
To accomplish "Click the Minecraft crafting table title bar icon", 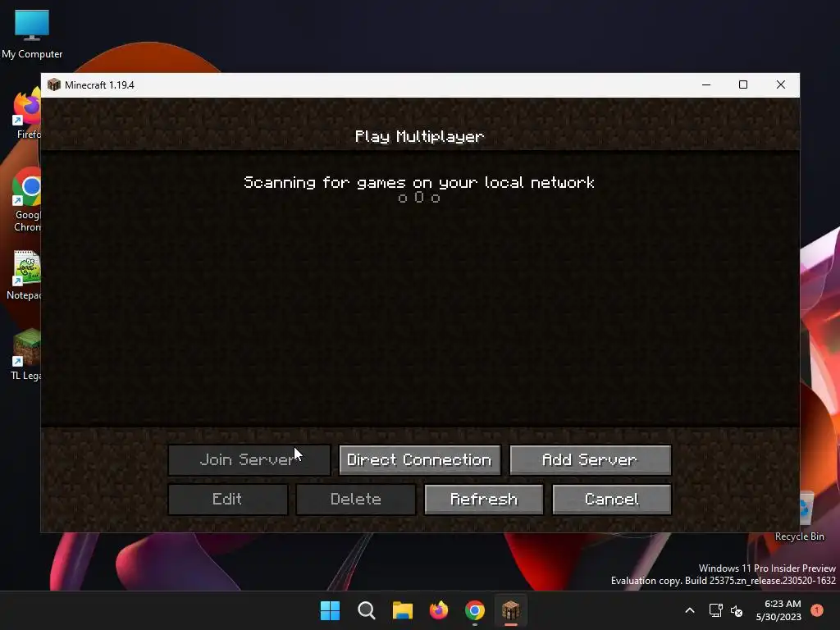I will pyautogui.click(x=53, y=84).
